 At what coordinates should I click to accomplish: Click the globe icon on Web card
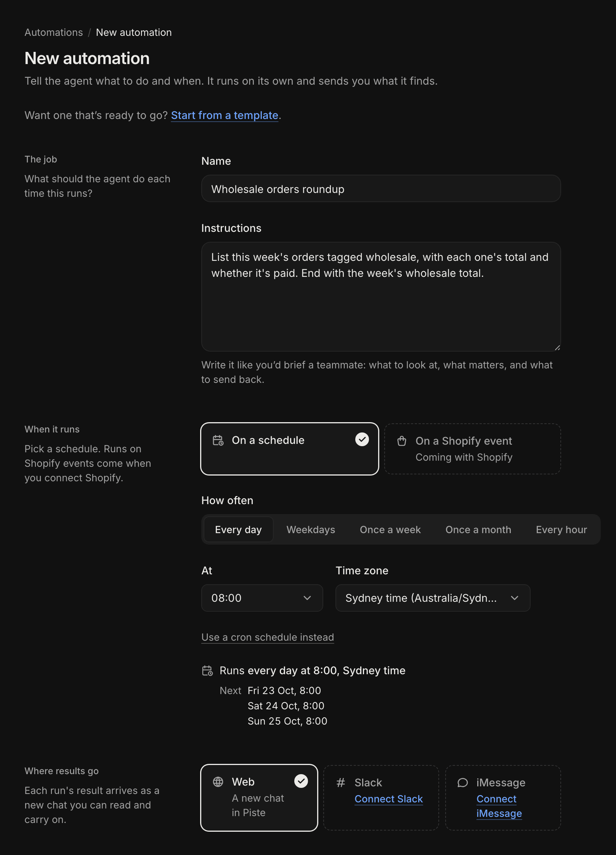coord(218,782)
